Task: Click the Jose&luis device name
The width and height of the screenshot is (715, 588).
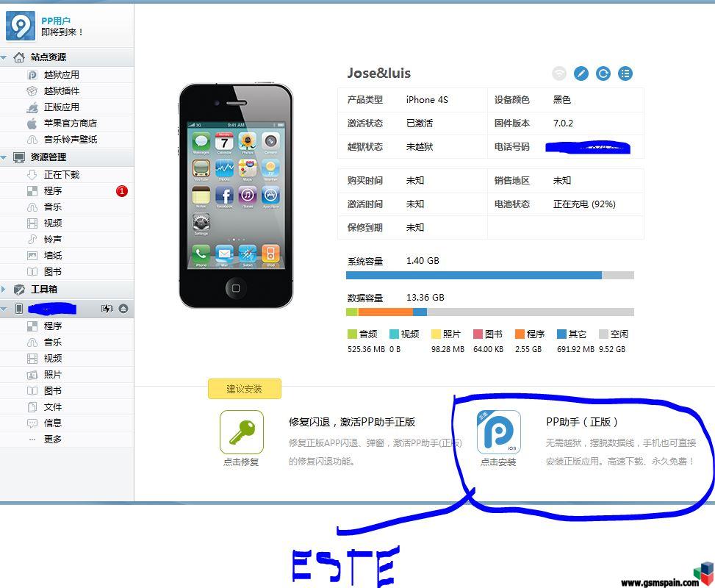Action: [x=379, y=73]
